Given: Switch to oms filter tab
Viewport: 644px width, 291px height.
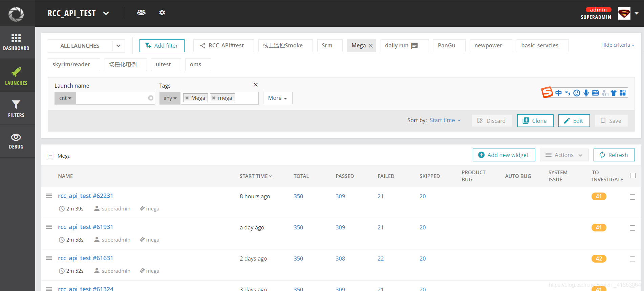Looking at the screenshot, I should [198, 65].
